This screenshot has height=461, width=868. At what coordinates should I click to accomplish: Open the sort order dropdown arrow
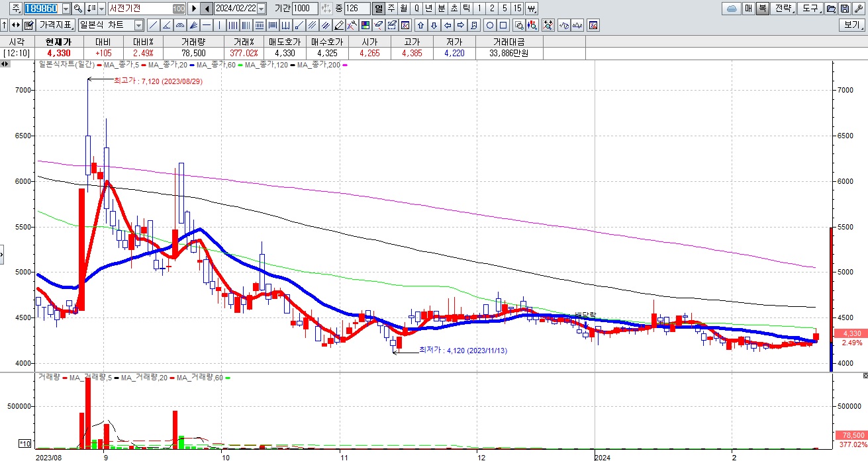click(101, 9)
